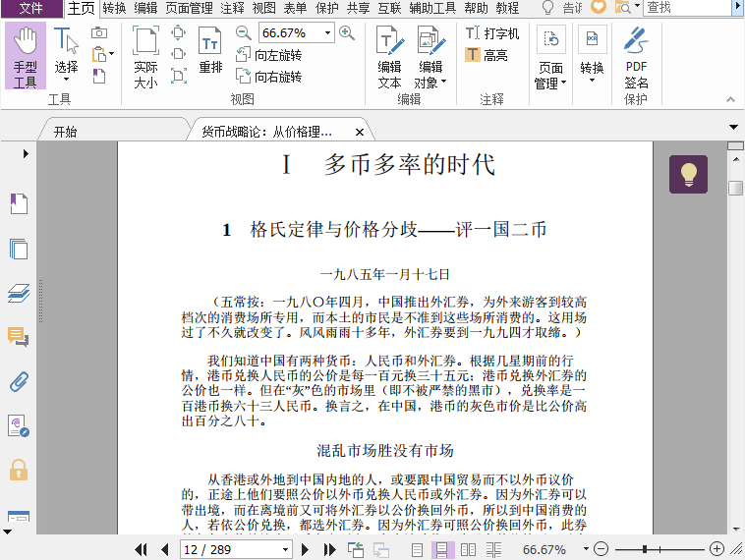Screen dimensions: 745x560
Task: Switch to the Home (主页) ribbon tab
Action: tap(82, 8)
